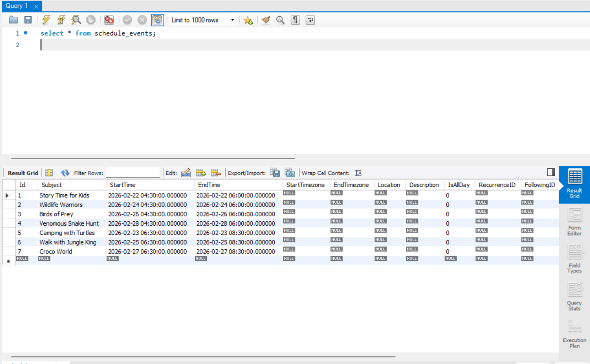
Task: Save query as snippet with star icon
Action: click(248, 20)
